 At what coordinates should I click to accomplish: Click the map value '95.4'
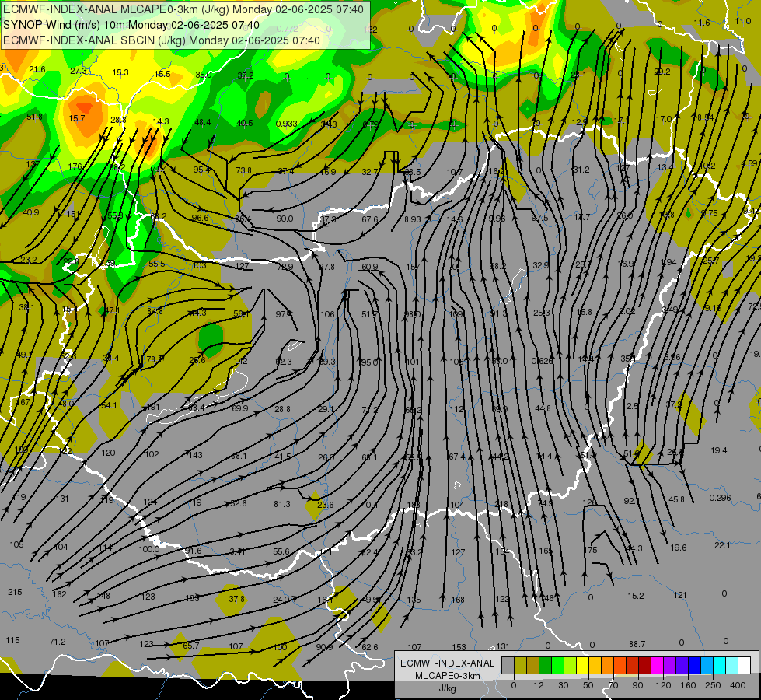pyautogui.click(x=201, y=170)
